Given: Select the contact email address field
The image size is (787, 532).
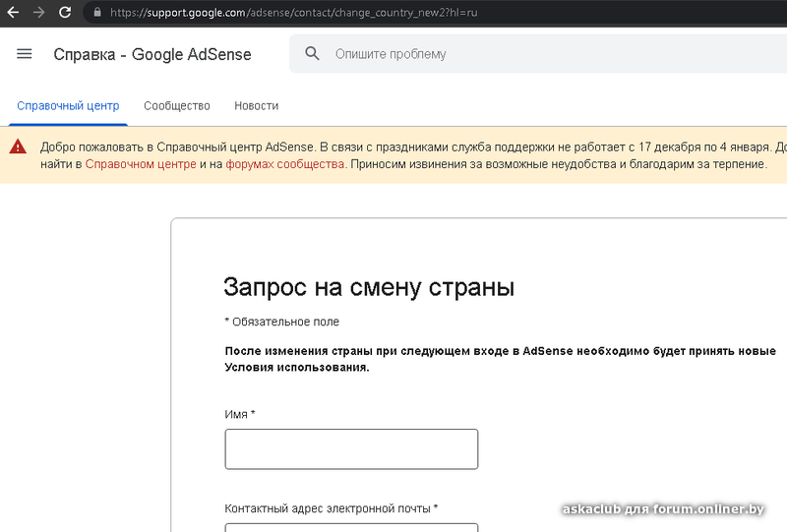Looking at the screenshot, I should click(351, 527).
